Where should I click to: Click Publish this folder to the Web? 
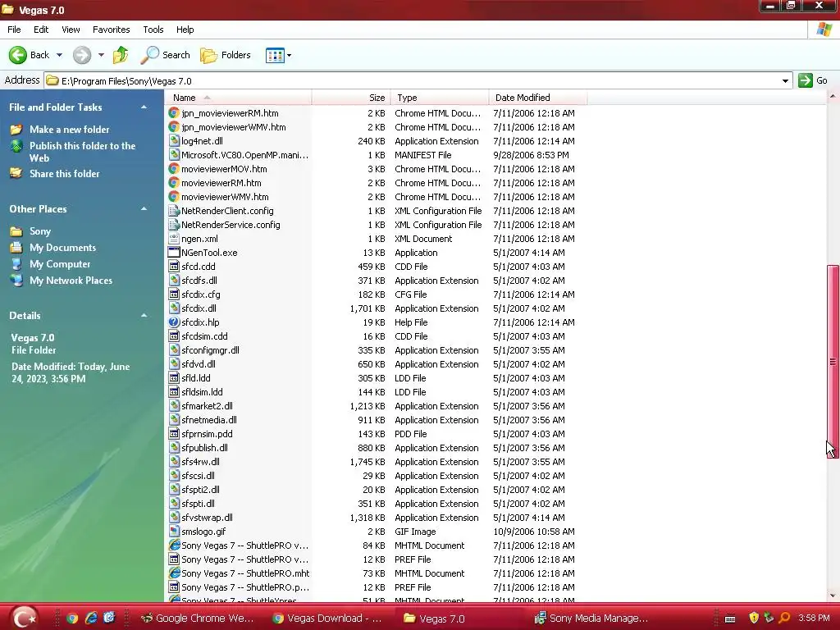pyautogui.click(x=83, y=152)
